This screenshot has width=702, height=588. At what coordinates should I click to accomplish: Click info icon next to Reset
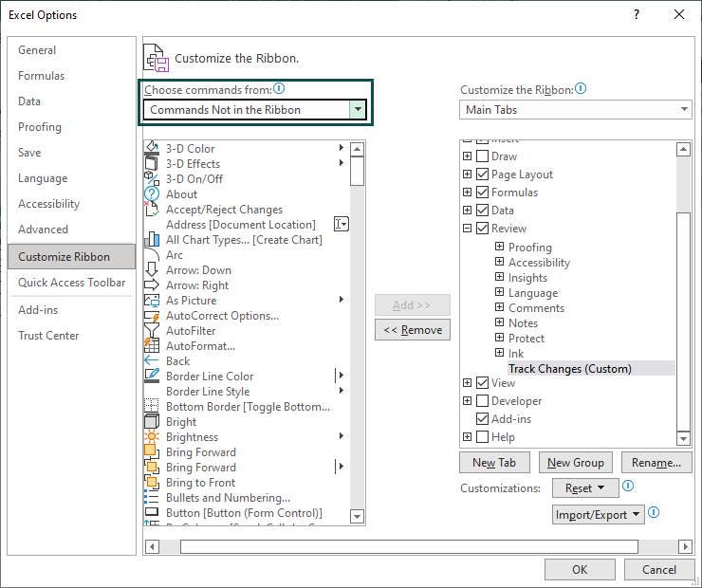click(628, 486)
